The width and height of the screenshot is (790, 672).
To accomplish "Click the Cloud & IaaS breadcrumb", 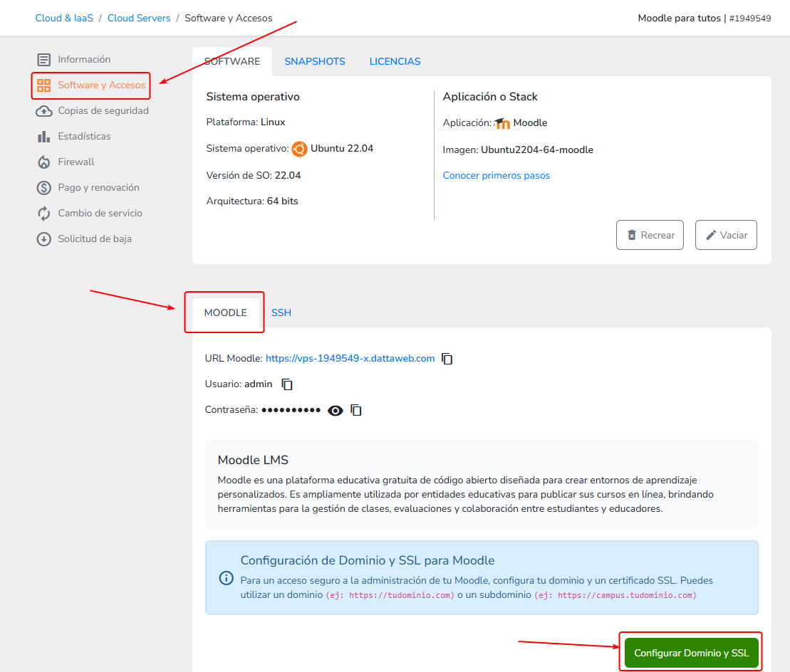I will click(x=64, y=18).
